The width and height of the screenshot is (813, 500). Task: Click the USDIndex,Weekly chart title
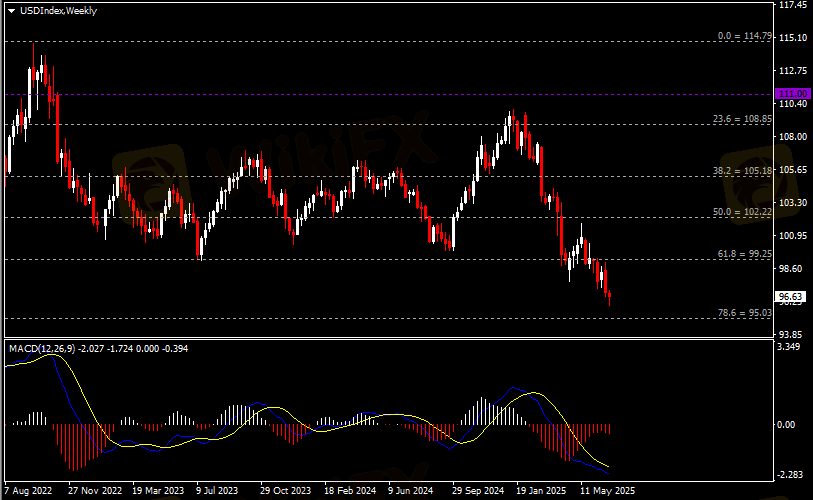point(58,11)
